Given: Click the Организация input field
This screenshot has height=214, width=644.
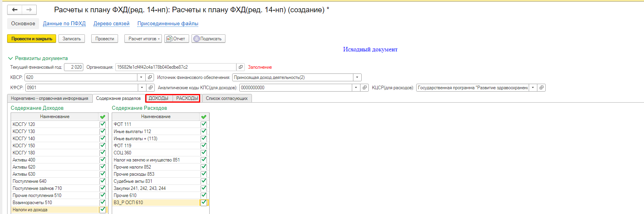Looking at the screenshot, I should tap(176, 67).
